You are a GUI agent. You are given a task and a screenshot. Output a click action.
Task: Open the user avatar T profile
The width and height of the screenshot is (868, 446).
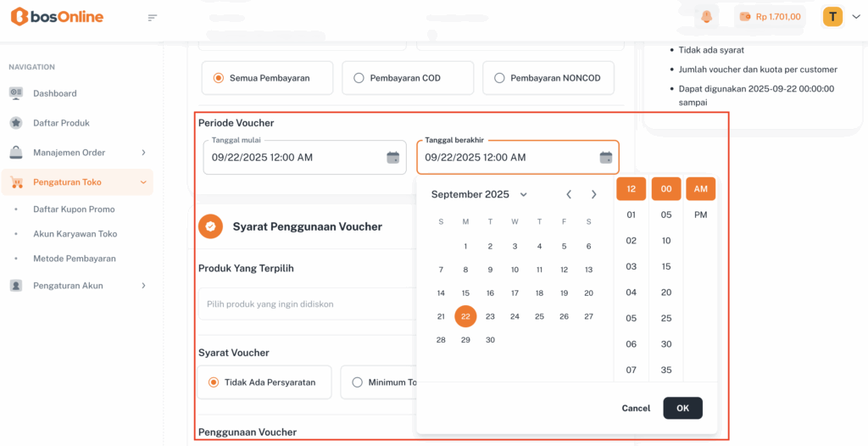click(832, 17)
